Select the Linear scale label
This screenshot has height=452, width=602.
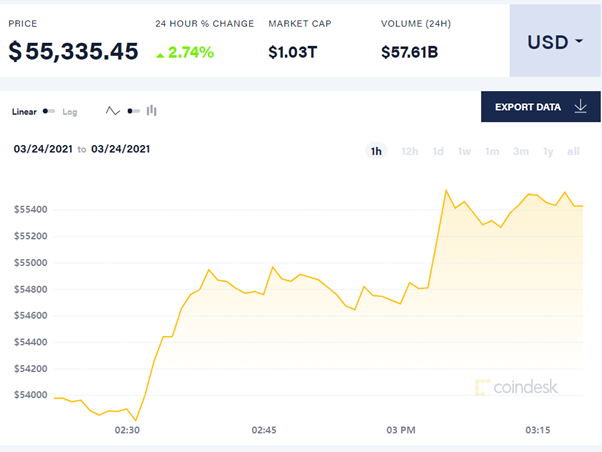(24, 112)
